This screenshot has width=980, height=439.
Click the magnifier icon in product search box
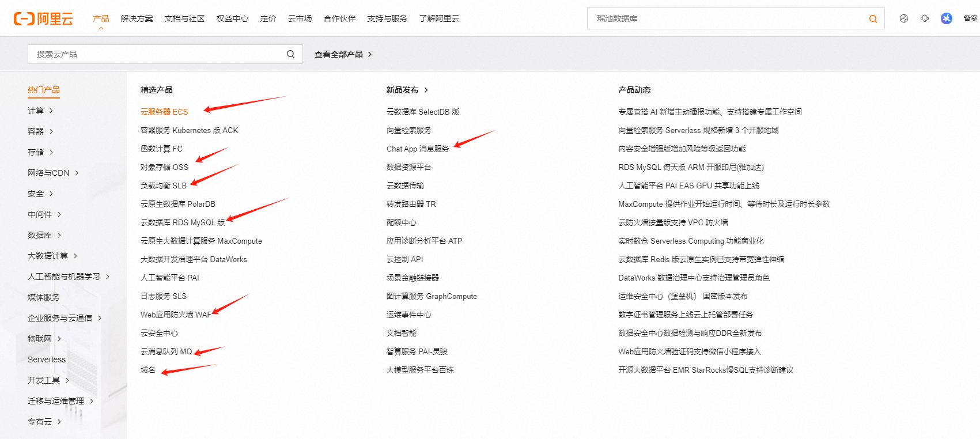click(x=290, y=54)
